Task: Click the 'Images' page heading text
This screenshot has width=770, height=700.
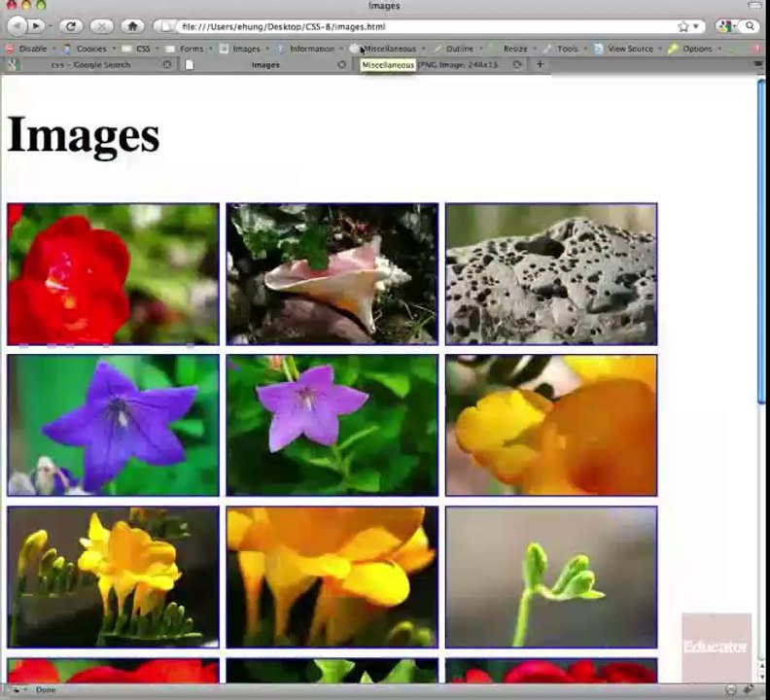Action: coord(84,135)
